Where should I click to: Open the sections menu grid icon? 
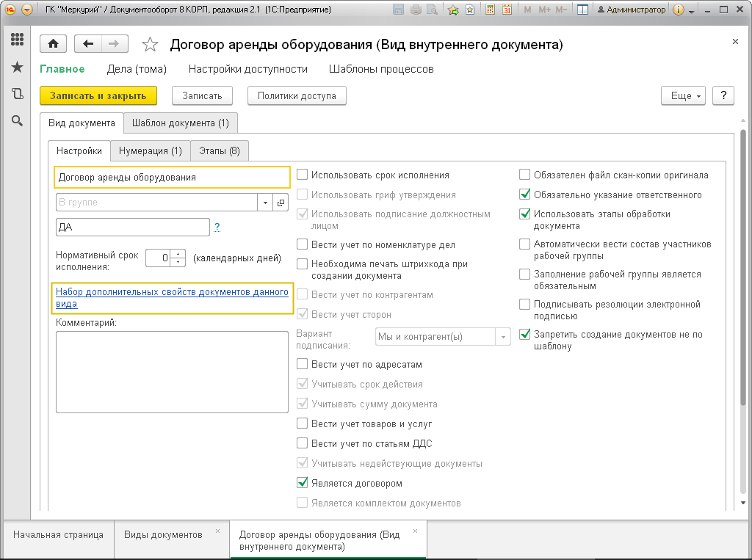(18, 40)
